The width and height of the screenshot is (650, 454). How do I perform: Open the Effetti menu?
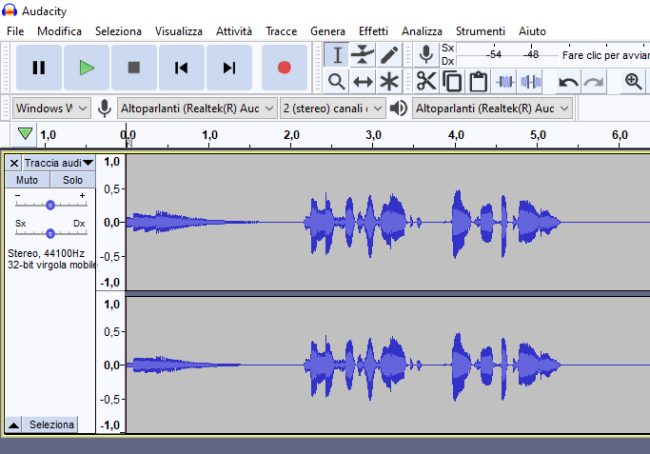pos(373,31)
